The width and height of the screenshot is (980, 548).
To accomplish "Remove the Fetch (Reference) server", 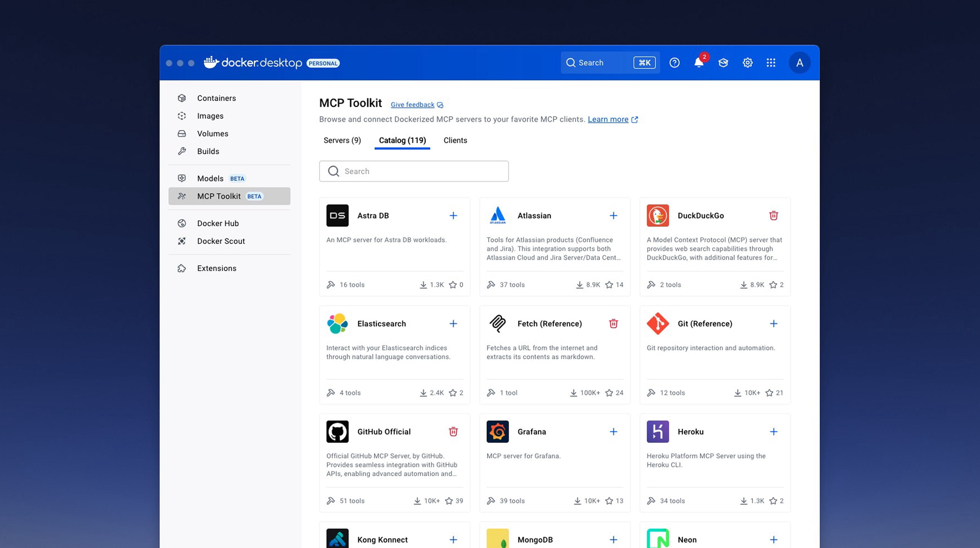I will tap(613, 324).
